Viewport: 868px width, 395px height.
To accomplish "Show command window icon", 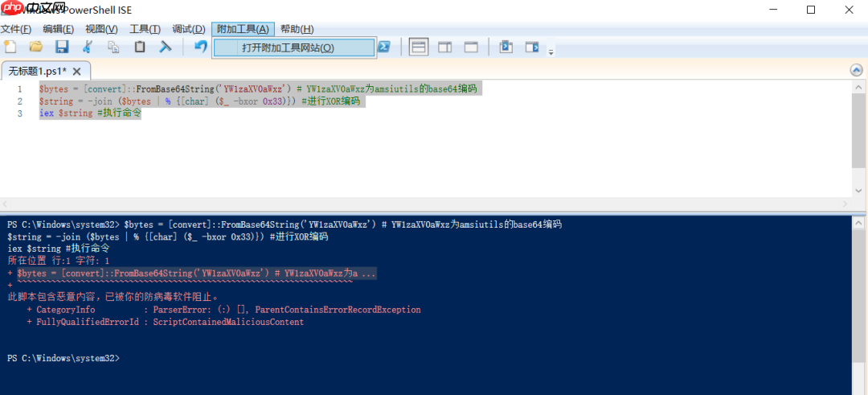I will 506,47.
